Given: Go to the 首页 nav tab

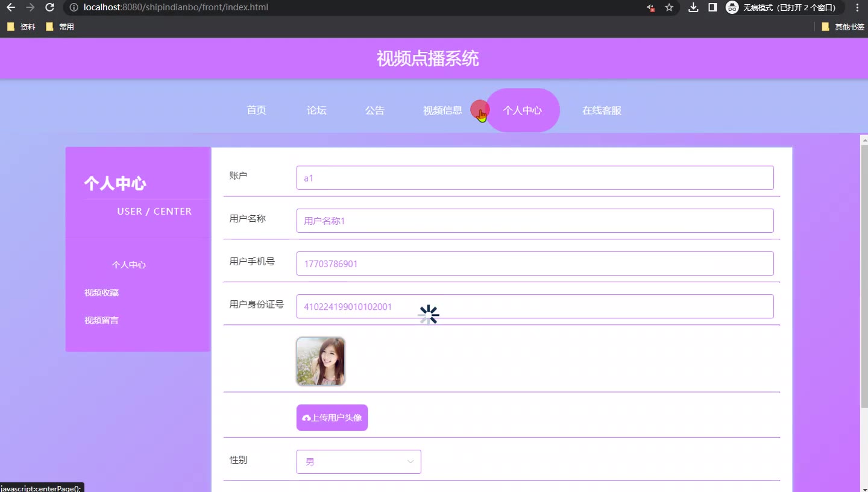Looking at the screenshot, I should [256, 110].
